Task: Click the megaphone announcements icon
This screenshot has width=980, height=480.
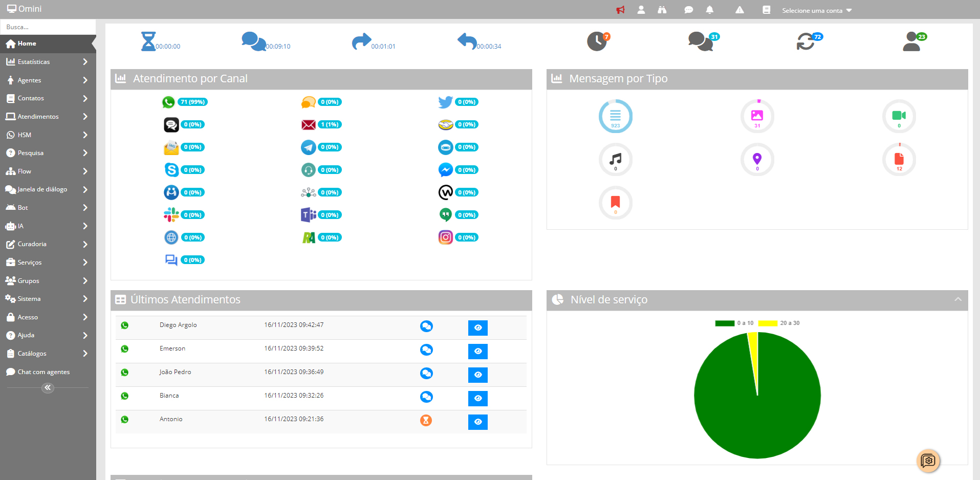Action: [620, 10]
